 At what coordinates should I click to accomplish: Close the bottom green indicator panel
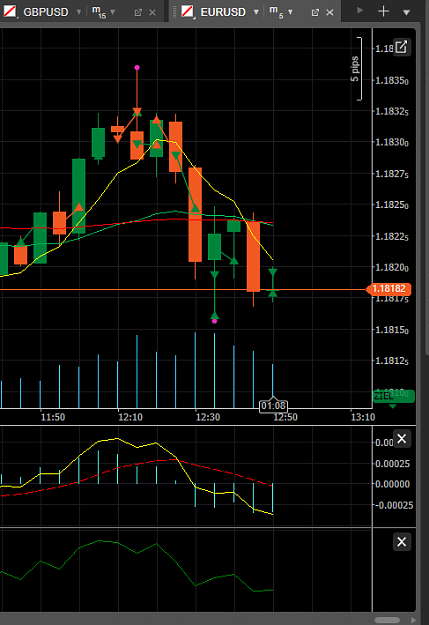[401, 542]
